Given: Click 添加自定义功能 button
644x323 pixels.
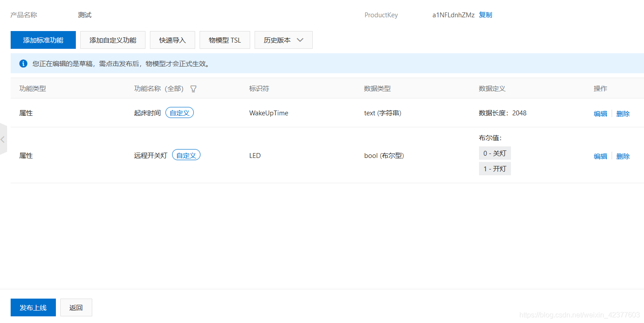Looking at the screenshot, I should coord(113,40).
